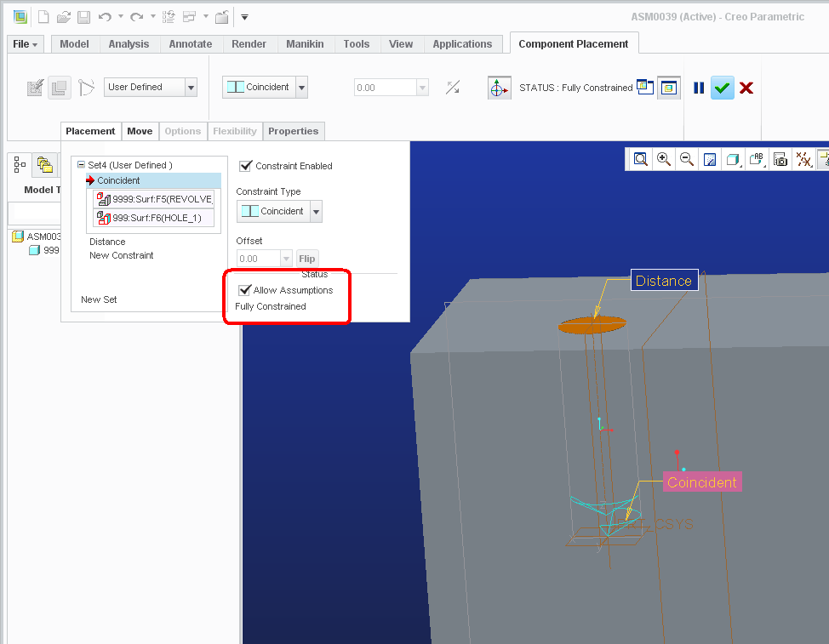The width and height of the screenshot is (829, 644).
Task: Save the model with the disk icon
Action: pyautogui.click(x=83, y=17)
